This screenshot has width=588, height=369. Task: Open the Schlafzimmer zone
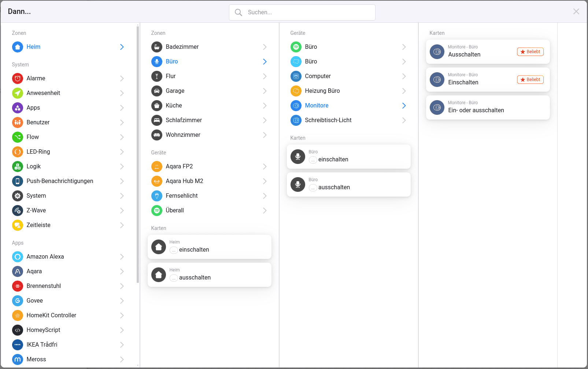pyautogui.click(x=184, y=120)
